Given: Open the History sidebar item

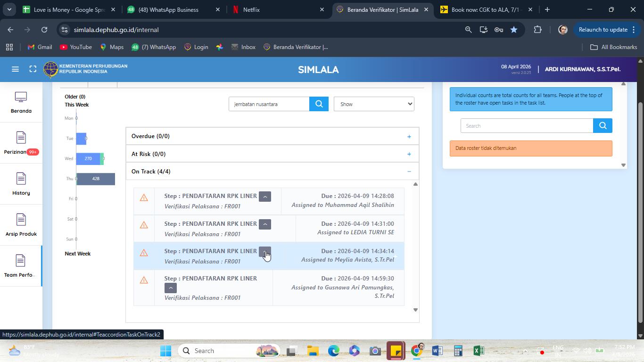Looking at the screenshot, I should click(x=21, y=184).
